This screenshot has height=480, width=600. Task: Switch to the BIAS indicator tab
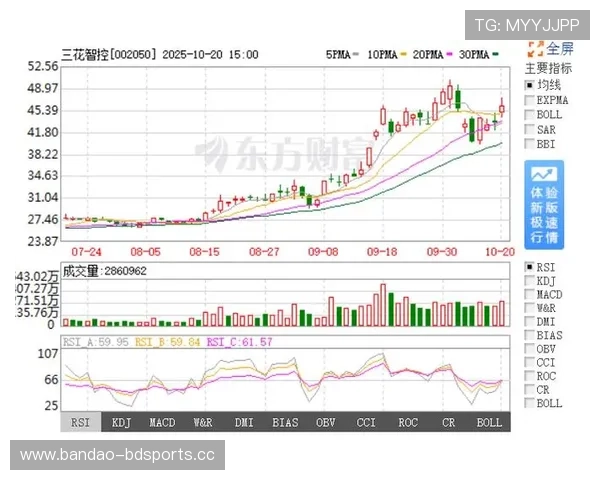tap(285, 423)
